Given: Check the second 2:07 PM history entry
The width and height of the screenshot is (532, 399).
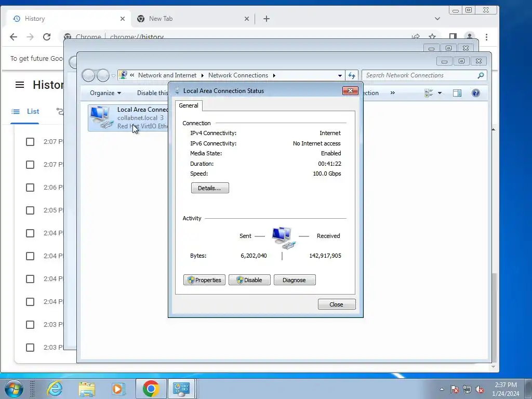Looking at the screenshot, I should tap(30, 165).
